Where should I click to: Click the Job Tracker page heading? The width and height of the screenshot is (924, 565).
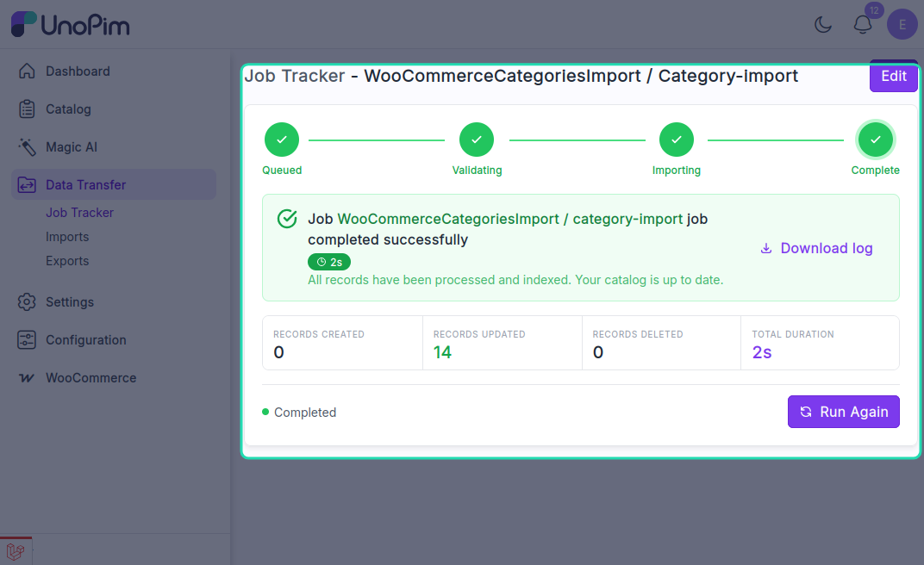point(521,76)
